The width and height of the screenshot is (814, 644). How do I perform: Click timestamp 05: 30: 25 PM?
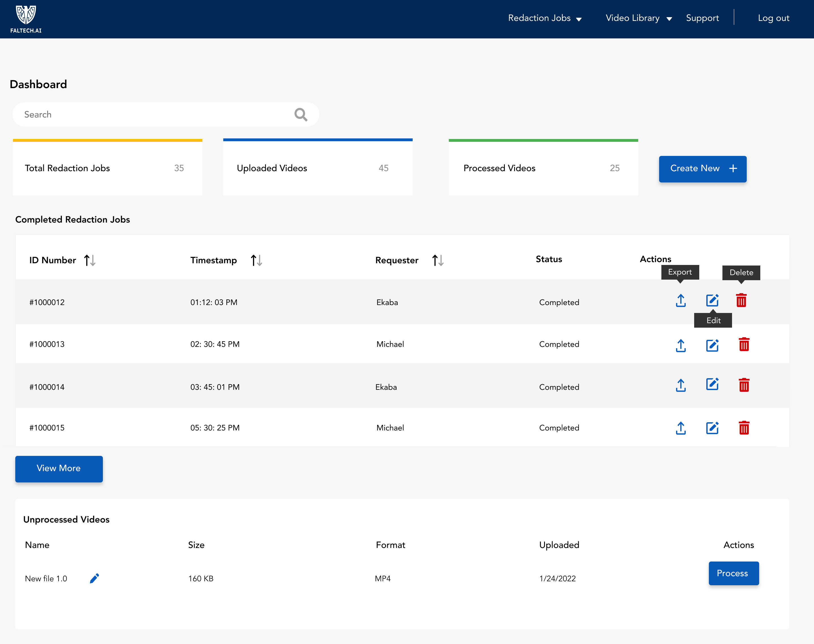pos(215,428)
